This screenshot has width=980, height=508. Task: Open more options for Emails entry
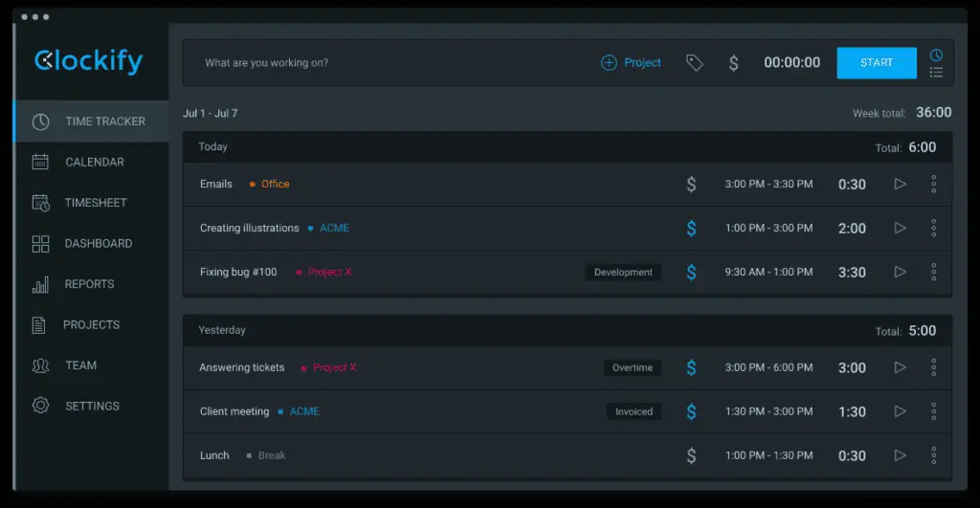click(x=934, y=184)
